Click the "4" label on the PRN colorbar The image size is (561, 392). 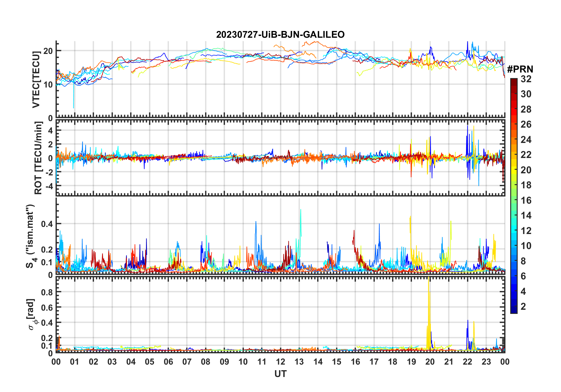pos(523,291)
